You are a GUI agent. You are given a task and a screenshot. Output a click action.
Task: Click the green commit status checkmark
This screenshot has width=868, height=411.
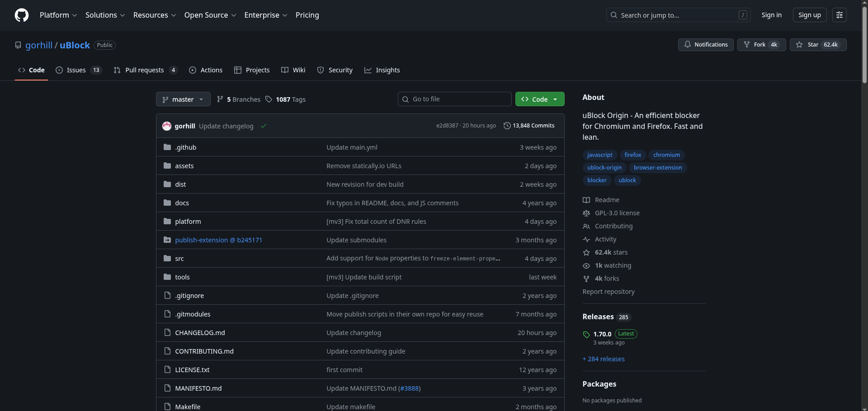(x=264, y=126)
